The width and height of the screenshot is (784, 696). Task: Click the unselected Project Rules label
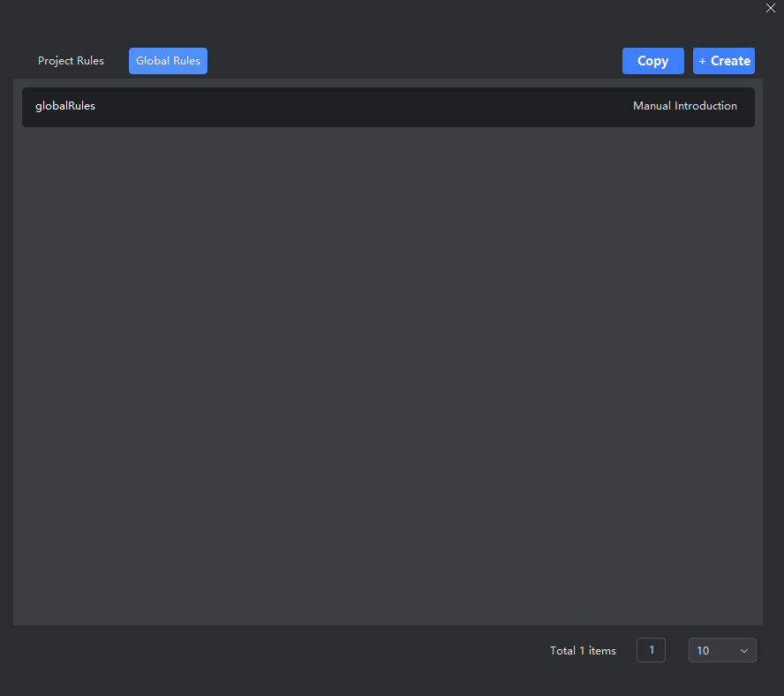pos(71,61)
